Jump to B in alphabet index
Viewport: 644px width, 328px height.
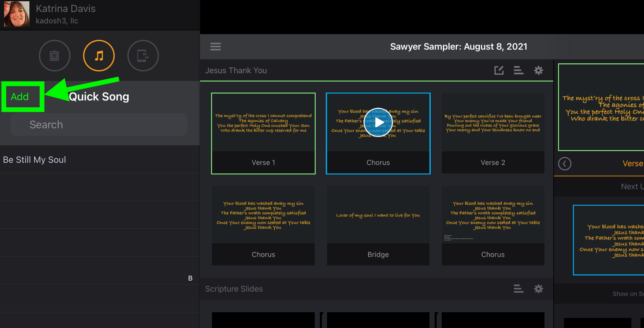click(190, 278)
